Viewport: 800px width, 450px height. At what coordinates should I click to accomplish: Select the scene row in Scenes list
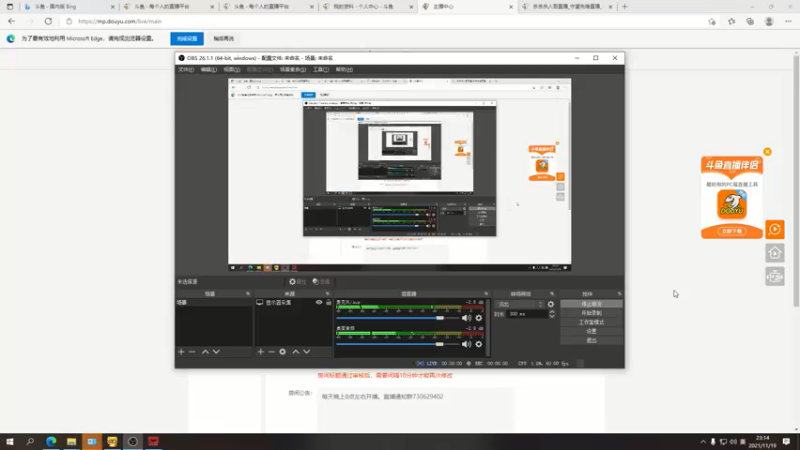click(214, 303)
